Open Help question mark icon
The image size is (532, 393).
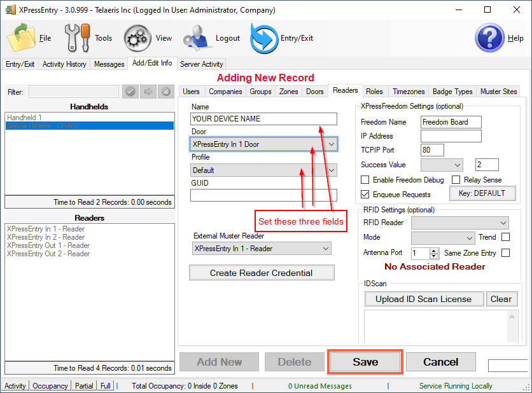coord(489,38)
